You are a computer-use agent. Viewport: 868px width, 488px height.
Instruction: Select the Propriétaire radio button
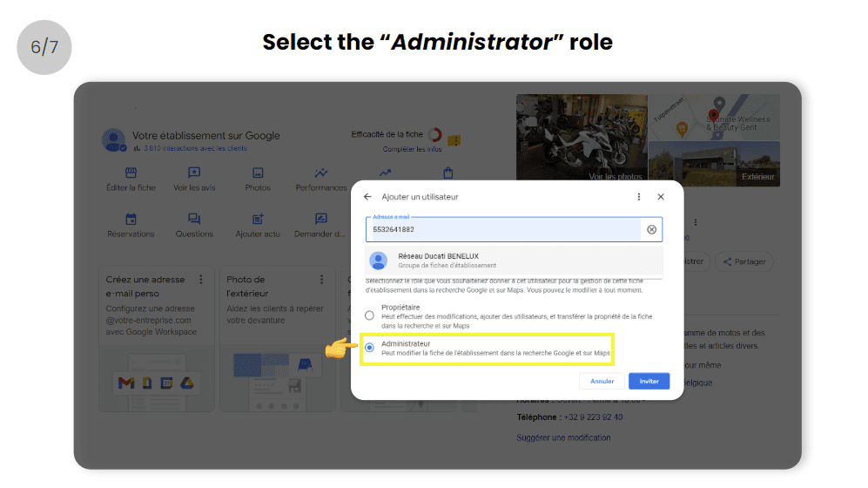point(369,315)
